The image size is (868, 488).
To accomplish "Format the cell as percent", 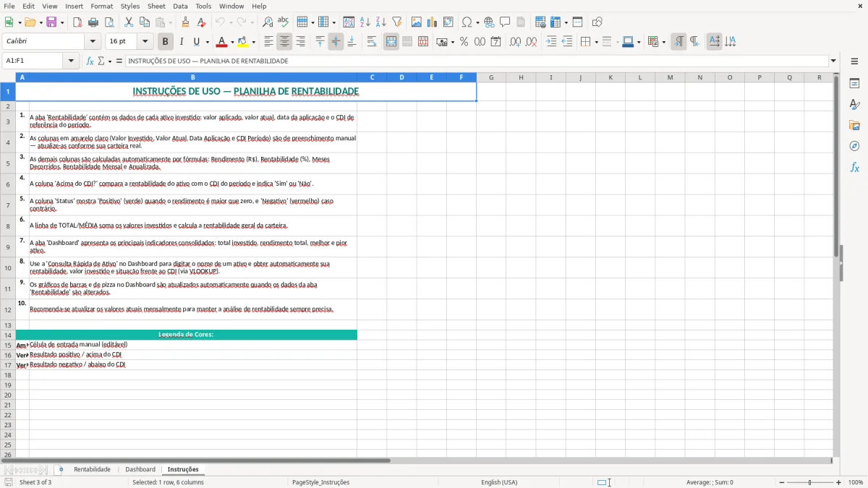I will pyautogui.click(x=464, y=42).
